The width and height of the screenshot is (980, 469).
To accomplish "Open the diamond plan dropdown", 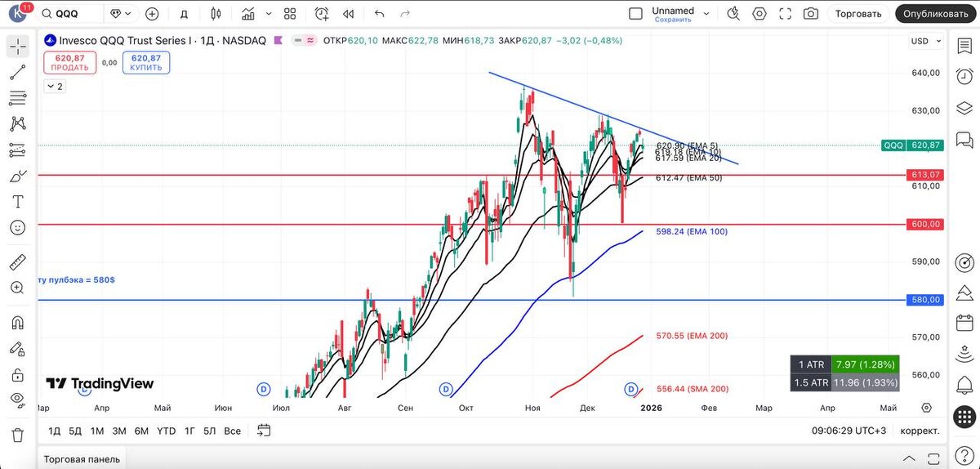I will (x=121, y=14).
